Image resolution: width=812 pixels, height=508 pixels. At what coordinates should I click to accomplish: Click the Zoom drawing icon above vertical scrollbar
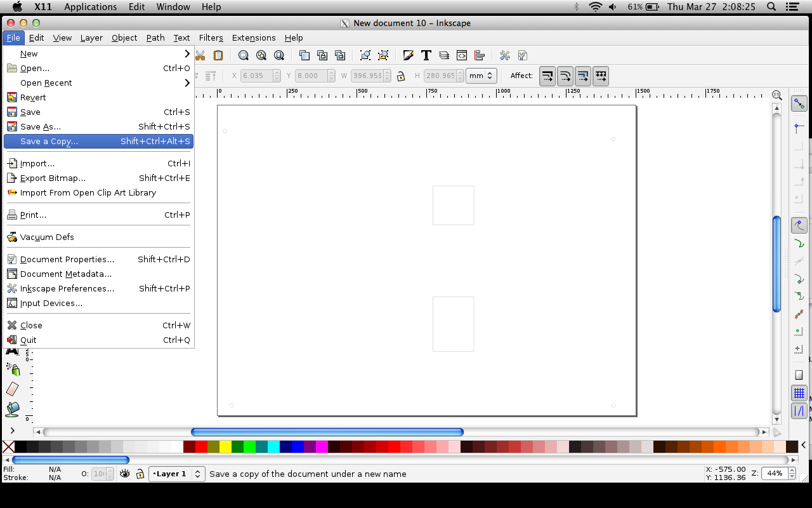(776, 95)
